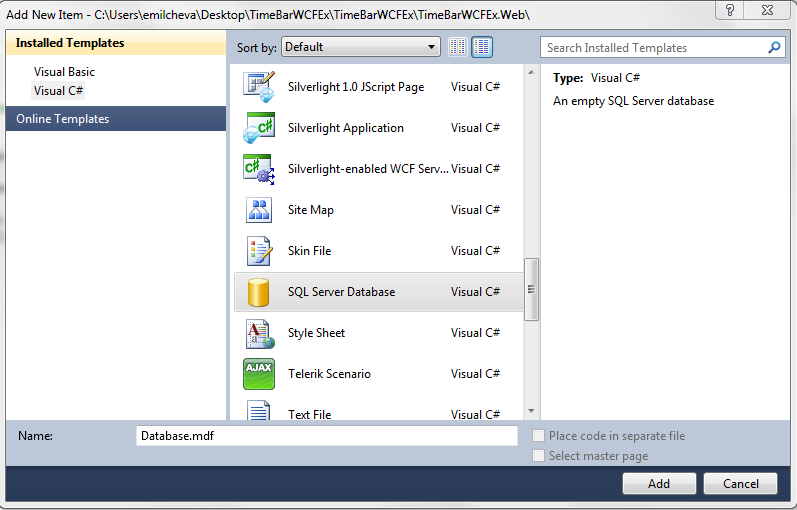Select the SQL Server Database label
Viewport: 797px width, 510px height.
click(x=341, y=292)
